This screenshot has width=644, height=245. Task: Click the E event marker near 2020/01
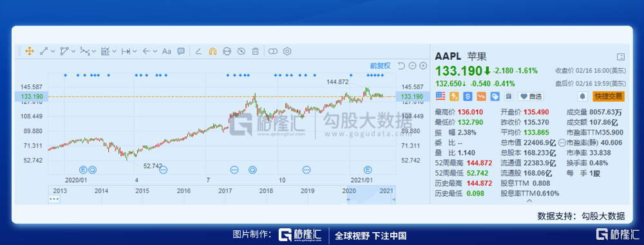pos(83,169)
